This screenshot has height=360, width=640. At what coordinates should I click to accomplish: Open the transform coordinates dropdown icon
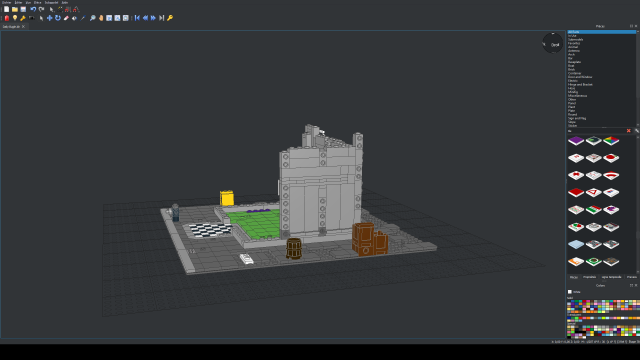pyautogui.click(x=60, y=9)
